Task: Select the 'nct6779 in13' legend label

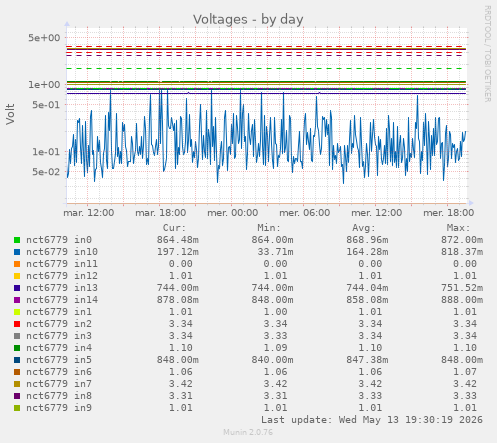Action: click(x=62, y=288)
